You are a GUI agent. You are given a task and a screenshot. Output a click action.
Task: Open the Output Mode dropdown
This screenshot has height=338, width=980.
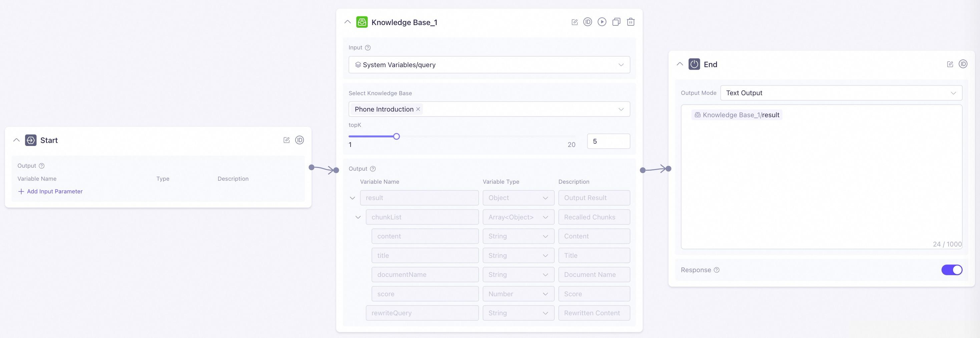841,93
